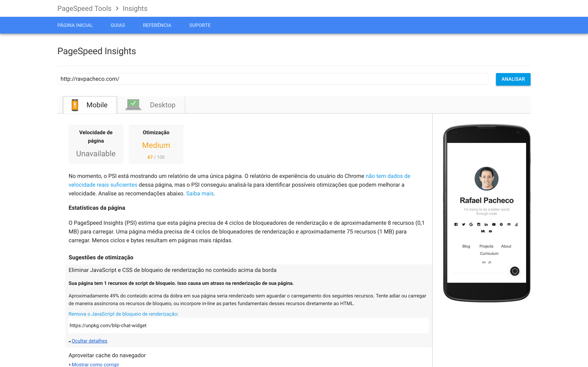588x367 pixels.
Task: Click the green checkmark laptop icon
Action: click(x=133, y=104)
